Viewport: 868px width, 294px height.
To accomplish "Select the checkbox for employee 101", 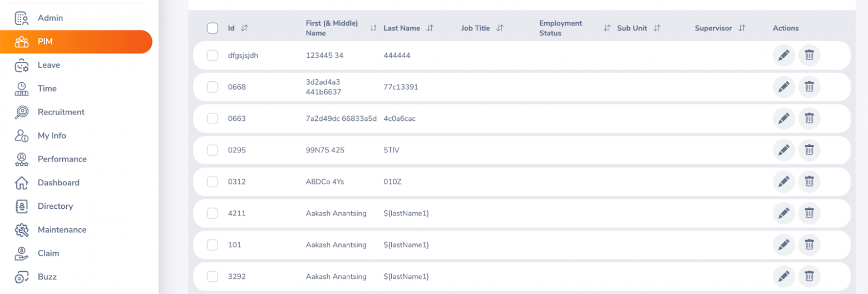I will [x=213, y=244].
